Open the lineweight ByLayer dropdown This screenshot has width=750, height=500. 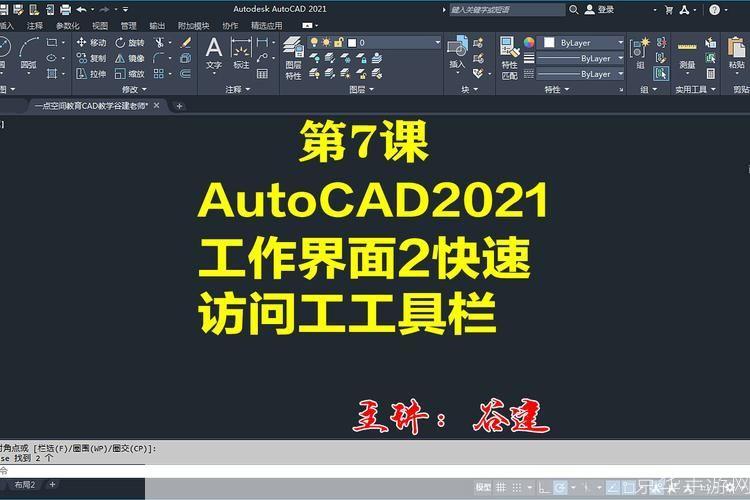(581, 58)
